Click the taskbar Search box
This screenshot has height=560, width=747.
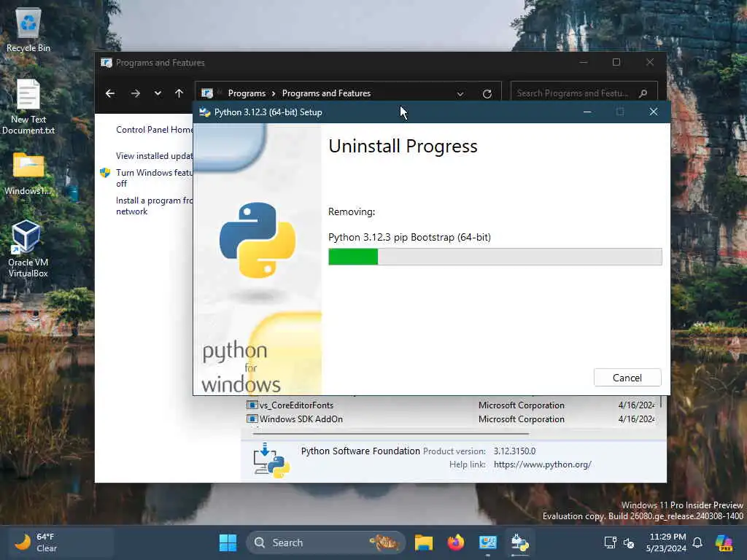pyautogui.click(x=326, y=542)
